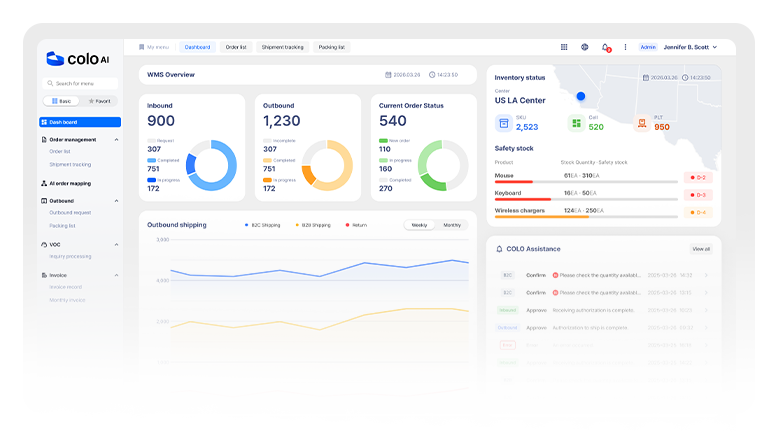Click View all in COLO Assistance

tap(701, 249)
